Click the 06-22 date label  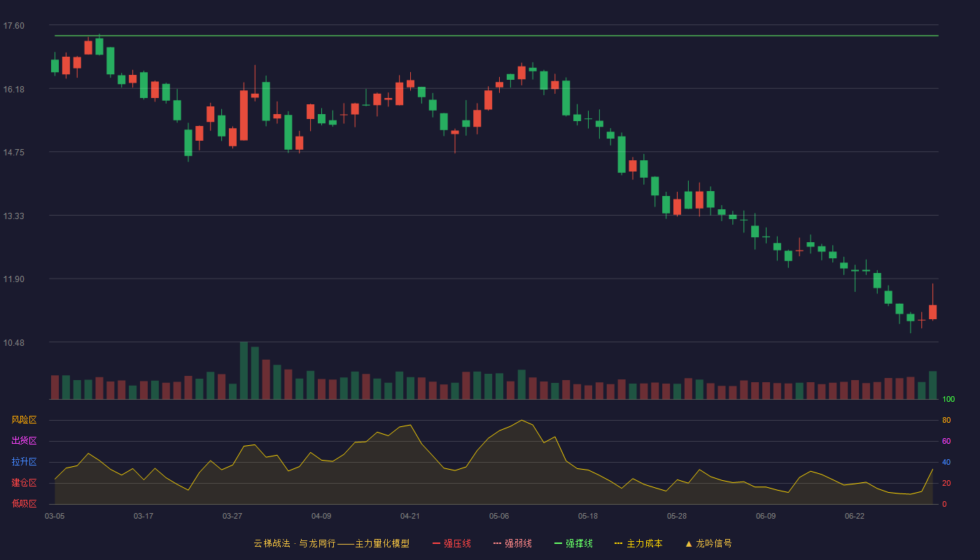855,516
